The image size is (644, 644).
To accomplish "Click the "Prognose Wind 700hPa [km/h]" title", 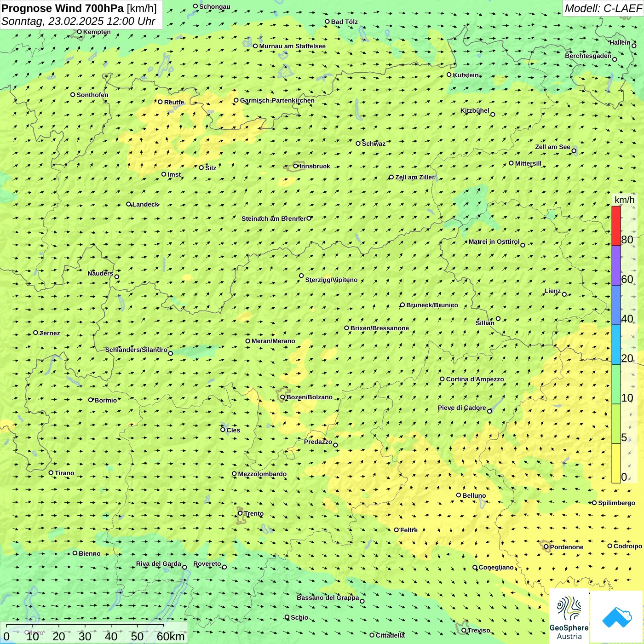I will click(79, 8).
